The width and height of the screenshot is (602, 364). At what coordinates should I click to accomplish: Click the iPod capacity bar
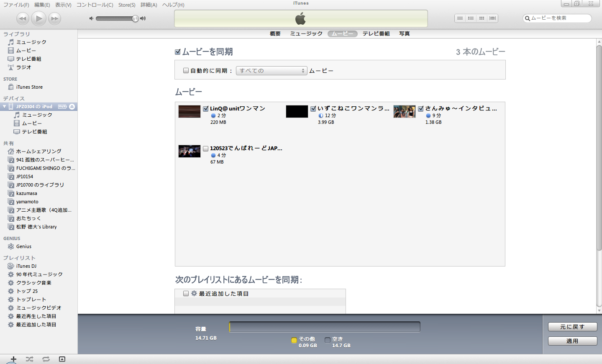click(325, 327)
